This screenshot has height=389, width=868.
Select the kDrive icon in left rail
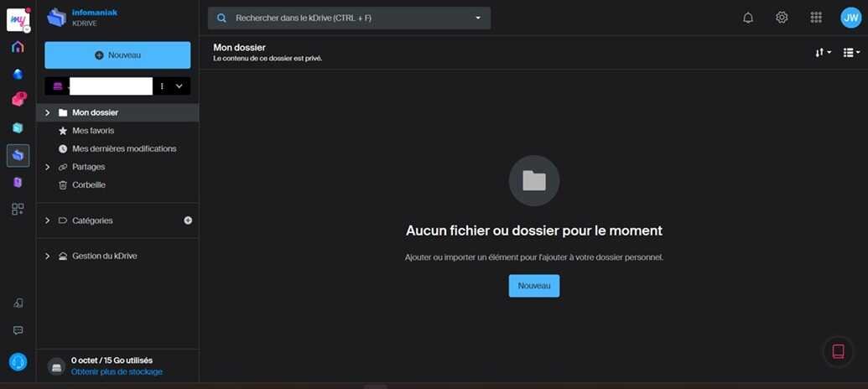coord(18,155)
